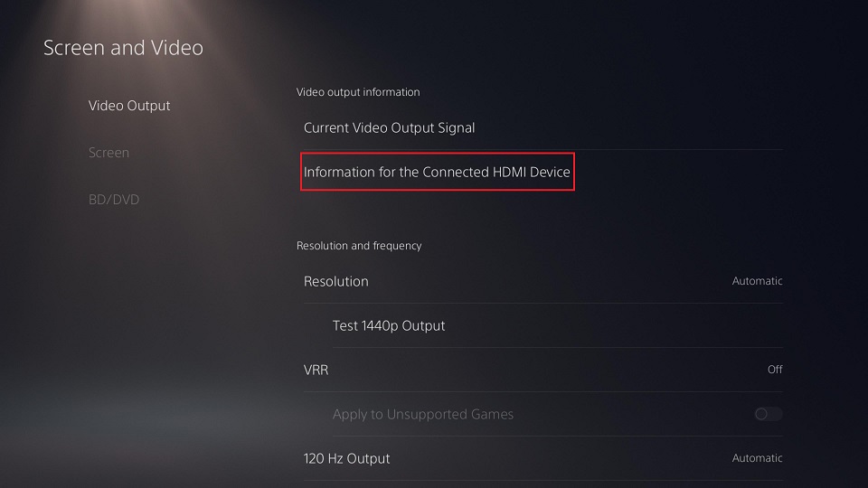The width and height of the screenshot is (868, 488).
Task: Click the Apply to Unsupported Games label
Action: [x=423, y=414]
